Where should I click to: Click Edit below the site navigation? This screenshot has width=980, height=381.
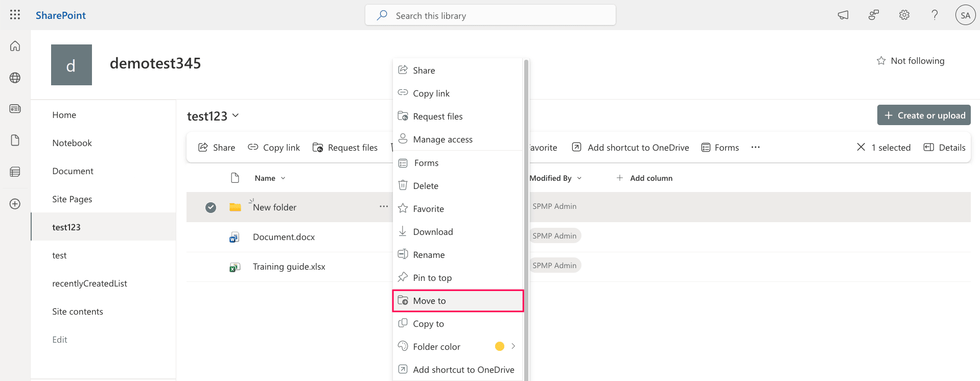pos(60,340)
